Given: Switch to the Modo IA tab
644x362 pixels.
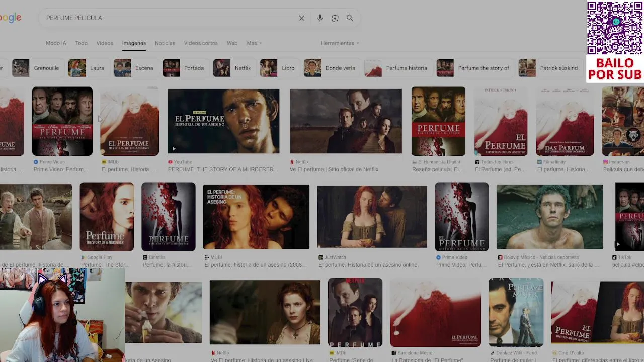Looking at the screenshot, I should click(x=56, y=43).
